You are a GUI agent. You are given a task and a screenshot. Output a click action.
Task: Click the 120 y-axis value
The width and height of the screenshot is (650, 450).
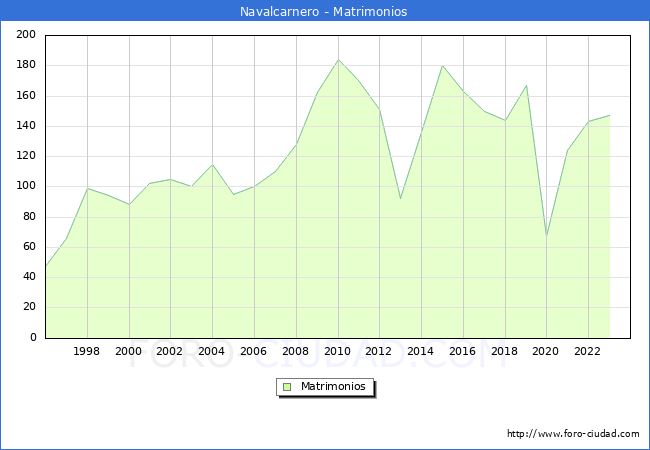point(26,156)
